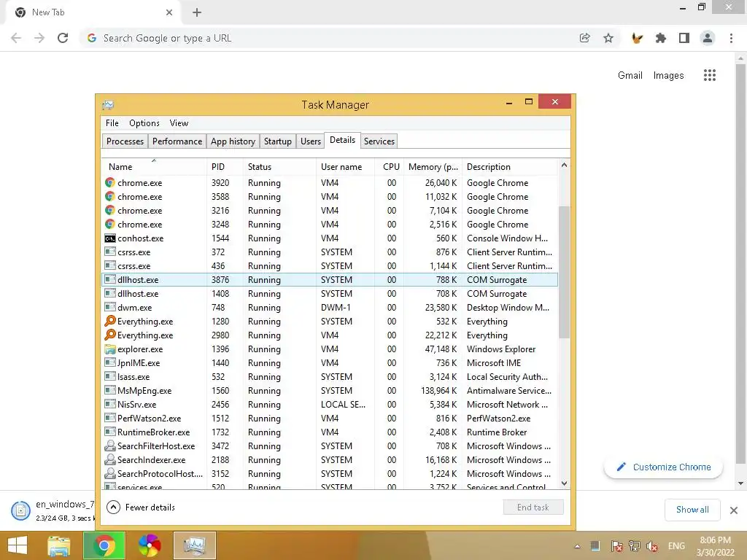Click the Task Manager taskbar icon

194,545
